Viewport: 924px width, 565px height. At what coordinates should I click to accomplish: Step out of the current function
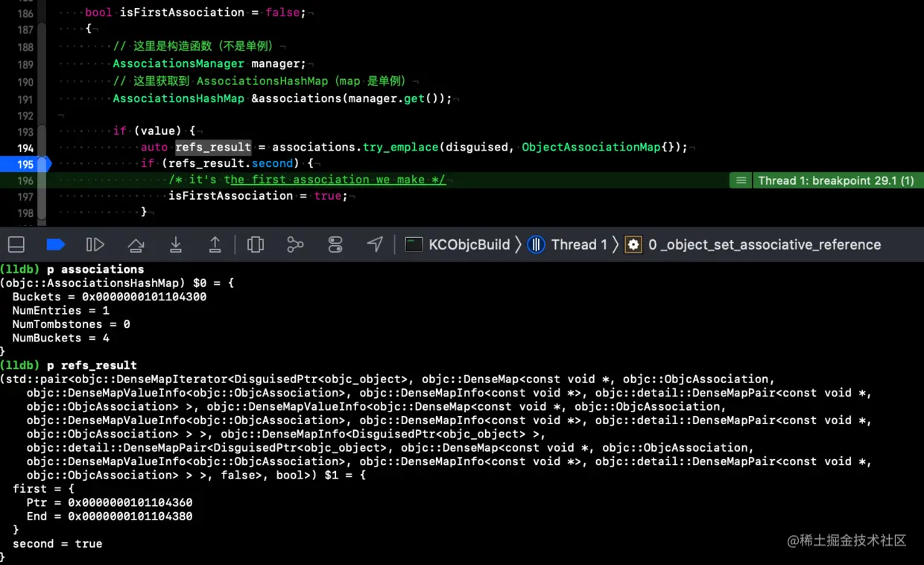click(x=215, y=244)
